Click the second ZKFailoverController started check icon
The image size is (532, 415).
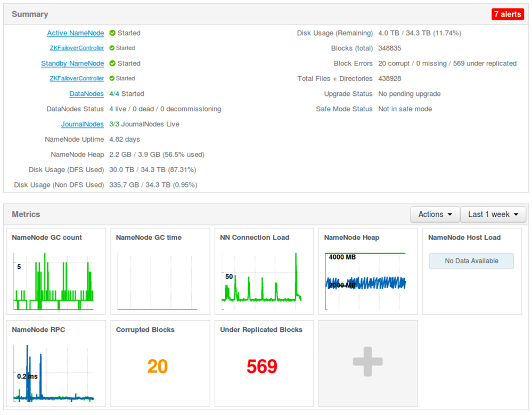112,78
